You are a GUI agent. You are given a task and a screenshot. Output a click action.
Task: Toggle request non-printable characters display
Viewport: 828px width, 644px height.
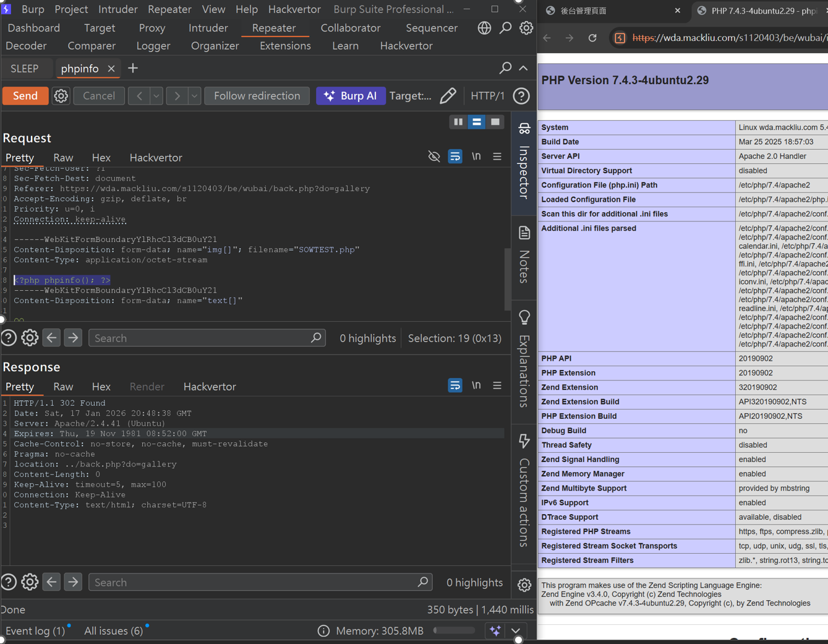click(x=476, y=157)
